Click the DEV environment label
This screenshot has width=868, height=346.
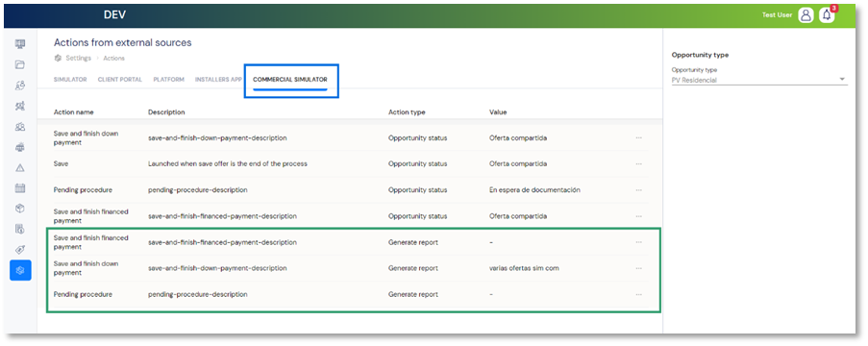tap(114, 15)
